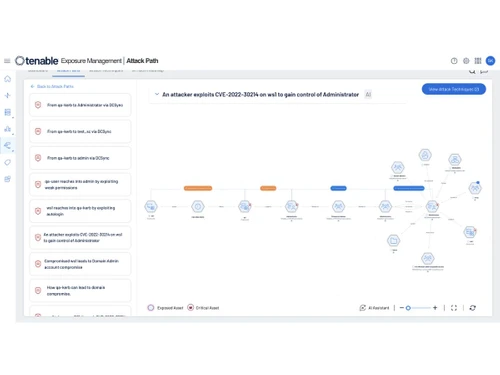Open 'From qa-kerb to admin via DCSync' path
This screenshot has height=375, width=500.
click(80, 158)
